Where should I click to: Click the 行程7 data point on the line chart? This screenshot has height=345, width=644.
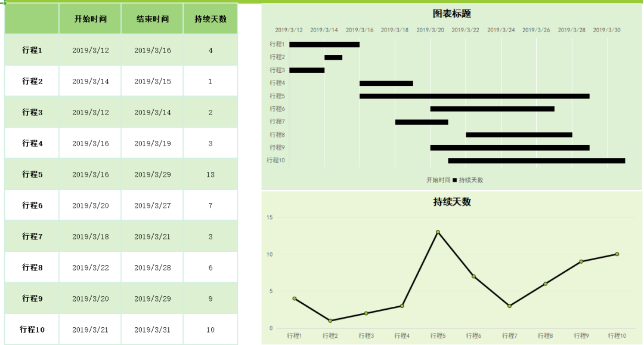(509, 306)
